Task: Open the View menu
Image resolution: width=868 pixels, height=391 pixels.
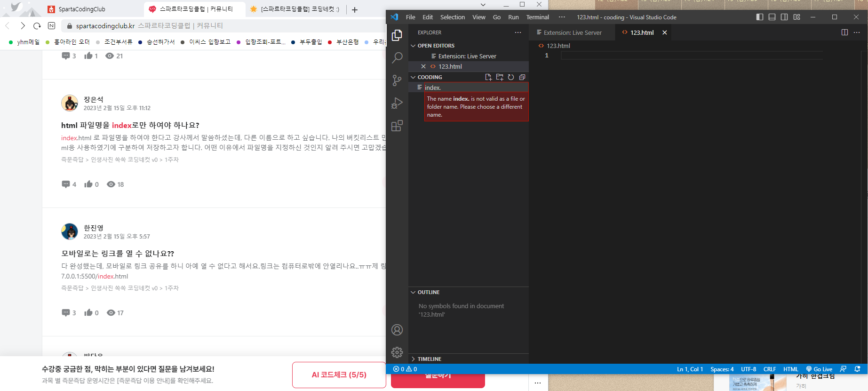Action: tap(479, 17)
